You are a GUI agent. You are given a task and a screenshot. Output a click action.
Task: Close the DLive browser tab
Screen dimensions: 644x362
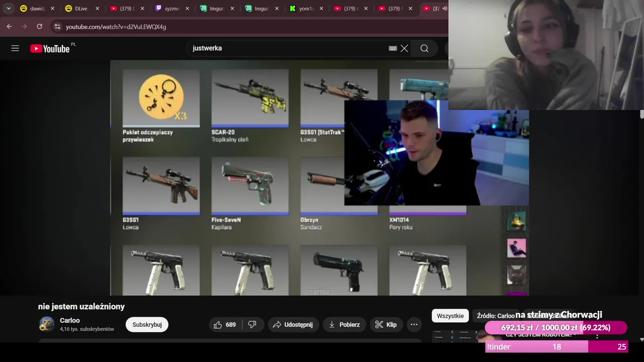coord(98,9)
